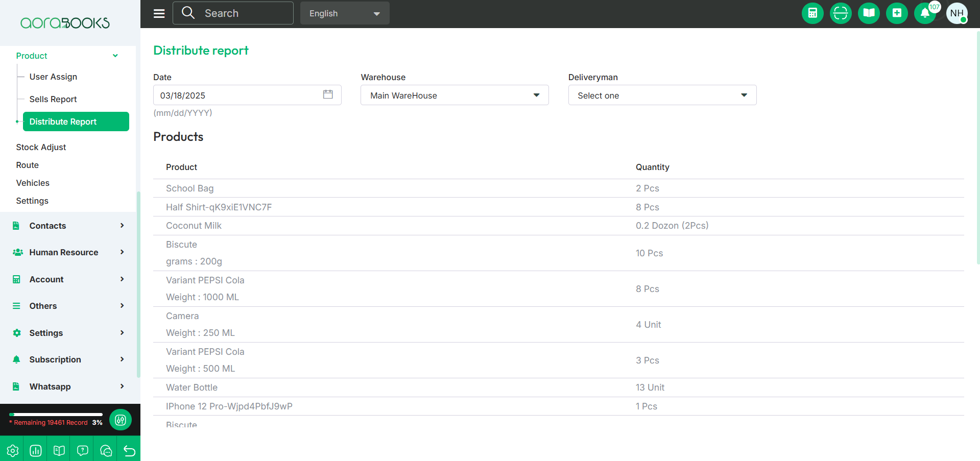Open the Deliveryman Select one dropdown
The height and width of the screenshot is (461, 980).
pyautogui.click(x=662, y=95)
